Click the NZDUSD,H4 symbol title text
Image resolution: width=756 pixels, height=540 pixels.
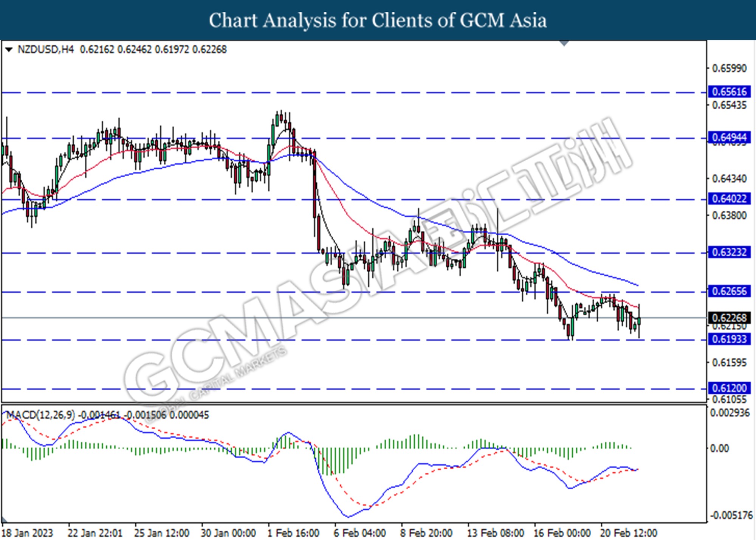[x=46, y=50]
